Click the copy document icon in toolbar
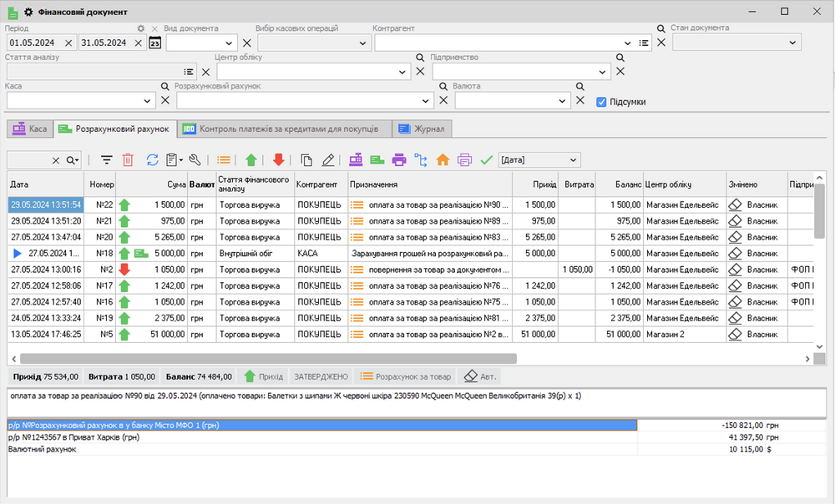The height and width of the screenshot is (504, 835). [x=306, y=159]
